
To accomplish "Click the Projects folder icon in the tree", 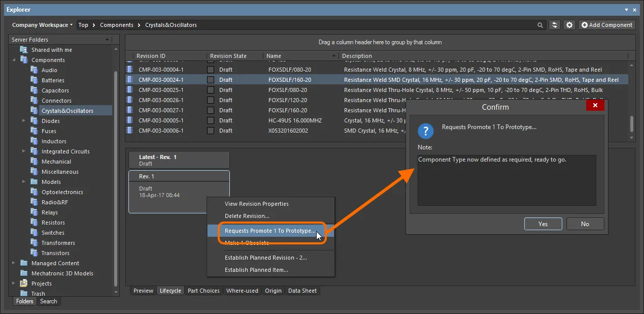I will coord(23,284).
